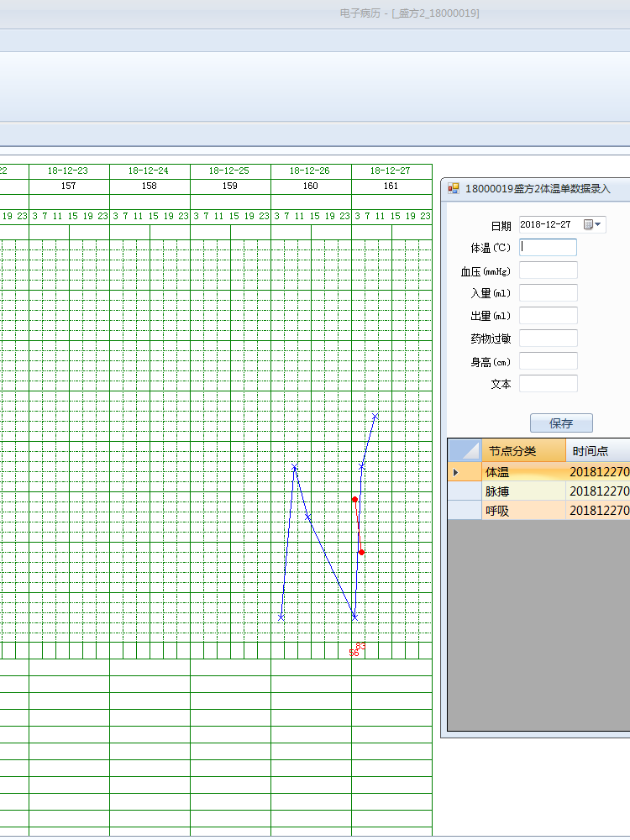
Task: Click the 18-12-24 date column header
Action: (x=149, y=171)
